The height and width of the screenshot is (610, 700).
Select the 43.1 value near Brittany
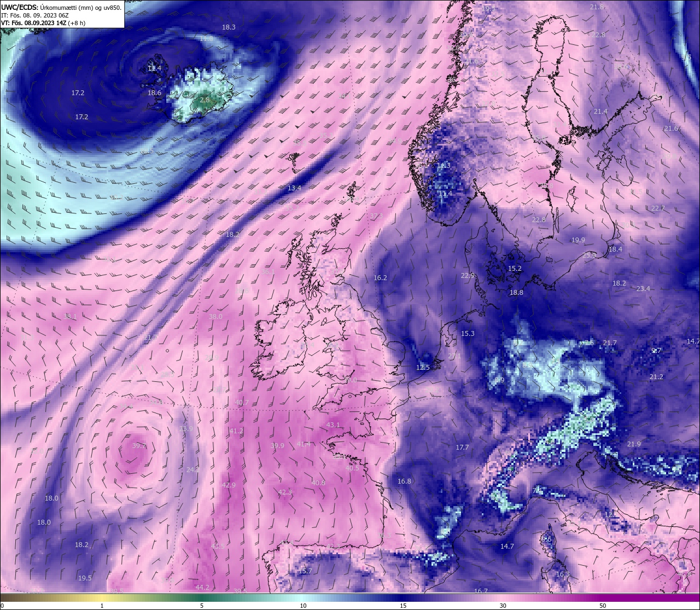click(x=333, y=425)
